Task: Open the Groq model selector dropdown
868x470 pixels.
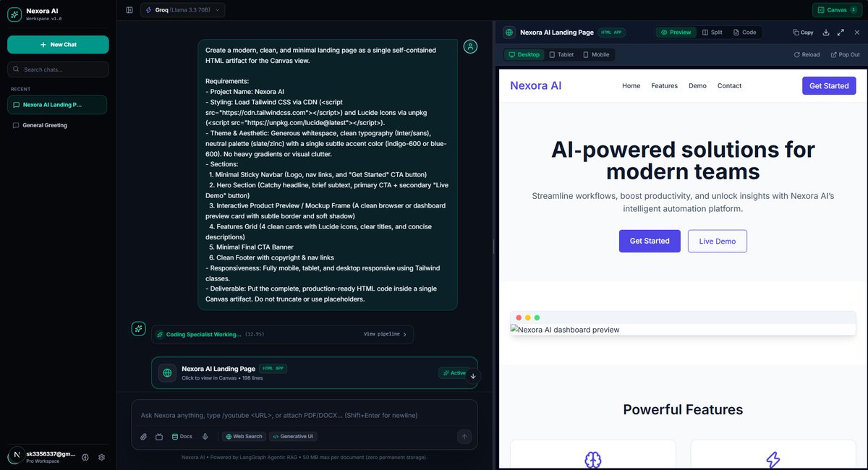Action: (183, 10)
